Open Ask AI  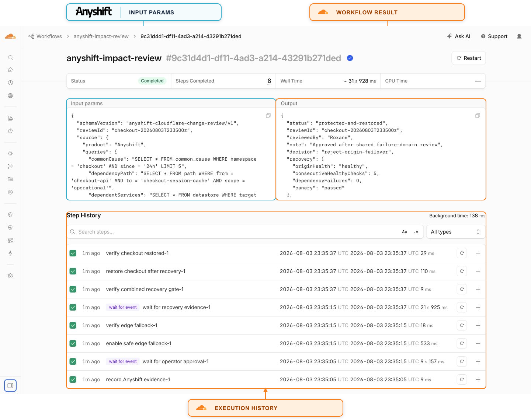[x=459, y=36]
